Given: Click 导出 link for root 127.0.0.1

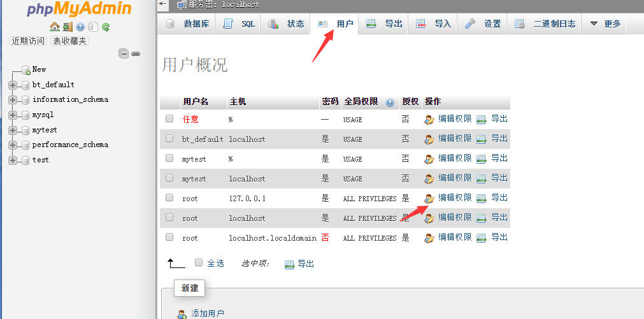Looking at the screenshot, I should 500,198.
